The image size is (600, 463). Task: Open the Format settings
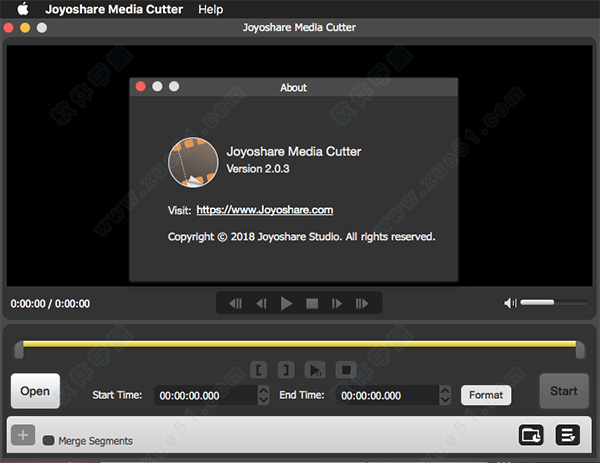[486, 395]
